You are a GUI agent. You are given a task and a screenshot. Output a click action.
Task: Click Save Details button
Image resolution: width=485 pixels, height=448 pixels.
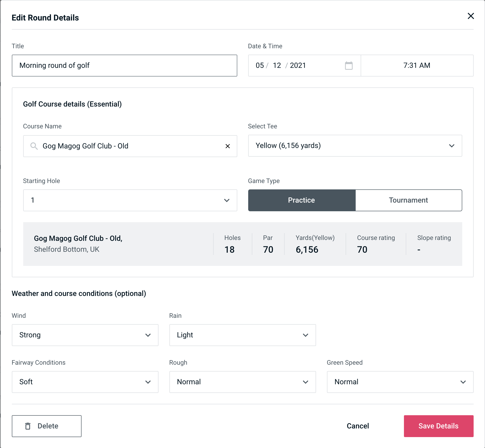pyautogui.click(x=438, y=426)
